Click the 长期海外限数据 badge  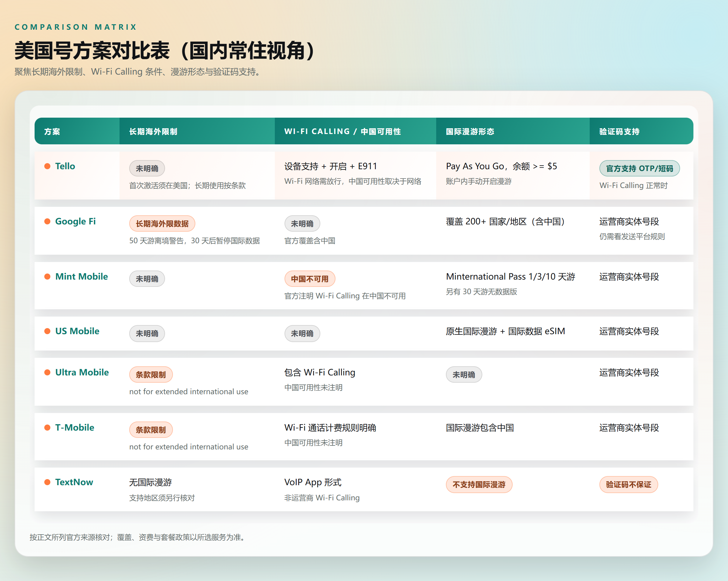(x=162, y=223)
